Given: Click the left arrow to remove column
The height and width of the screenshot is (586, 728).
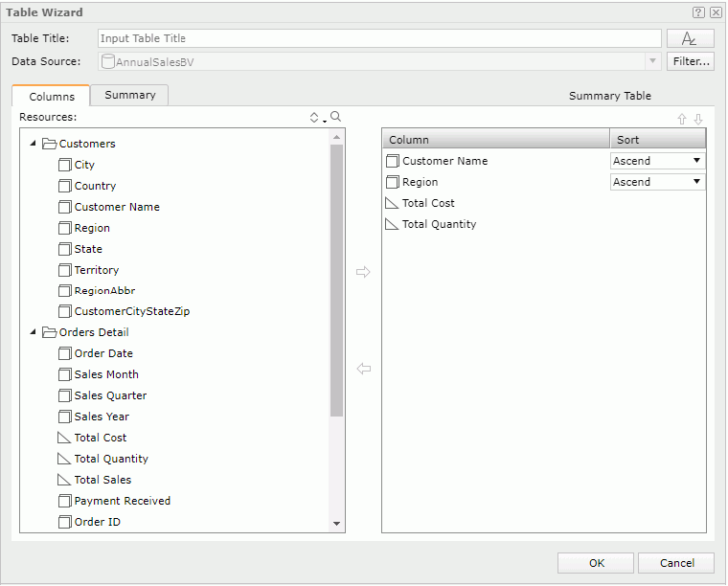Looking at the screenshot, I should click(x=363, y=369).
